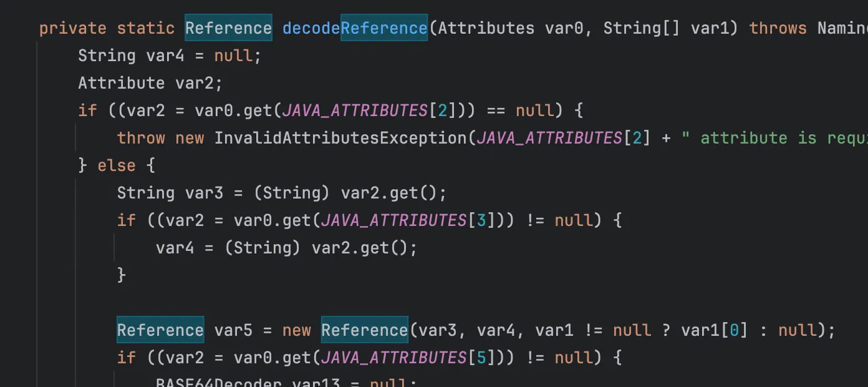Click the Reference constructor after new
Image resolution: width=868 pixels, height=387 pixels.
pos(364,330)
